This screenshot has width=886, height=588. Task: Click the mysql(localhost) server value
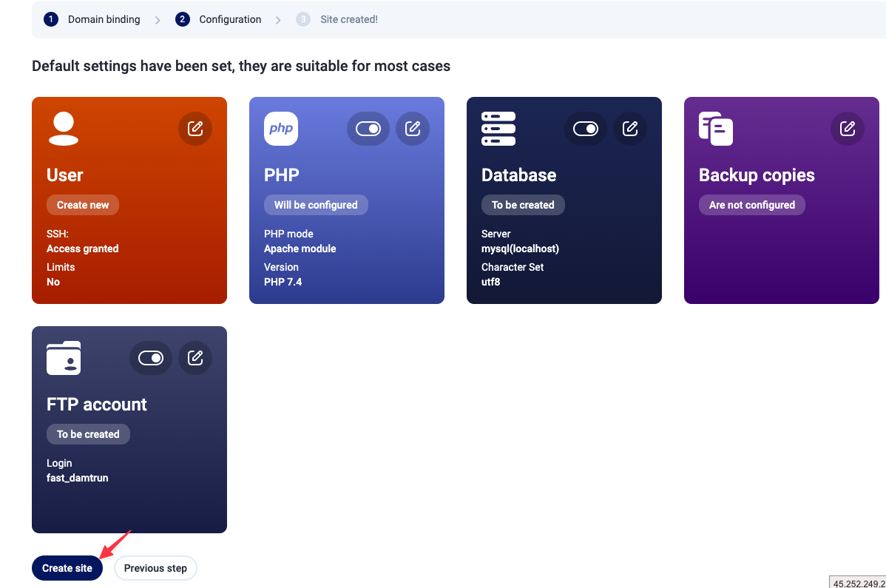(521, 249)
